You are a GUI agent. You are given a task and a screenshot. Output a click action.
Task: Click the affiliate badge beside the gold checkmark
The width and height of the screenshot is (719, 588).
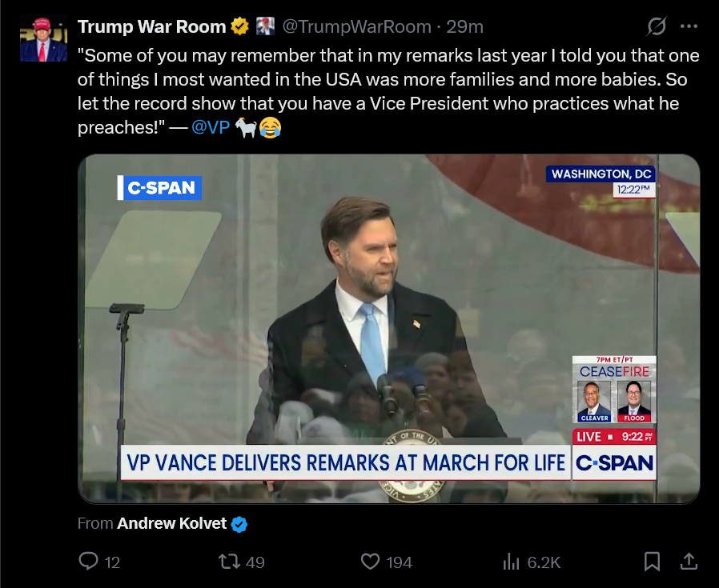(x=264, y=26)
